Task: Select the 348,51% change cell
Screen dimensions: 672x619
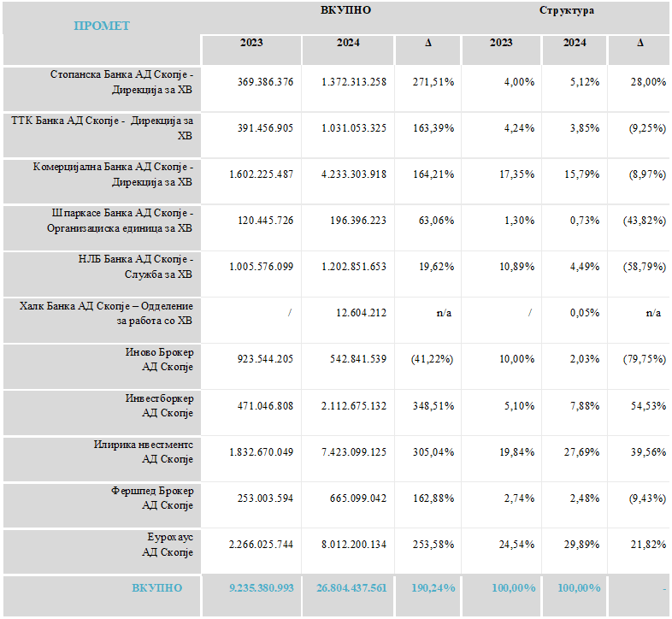Action: 432,405
